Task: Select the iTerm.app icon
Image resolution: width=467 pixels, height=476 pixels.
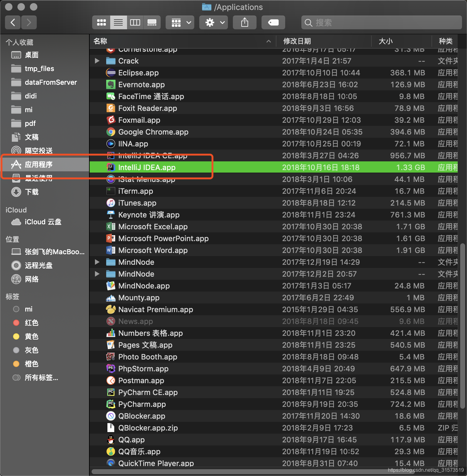Action: coord(111,191)
